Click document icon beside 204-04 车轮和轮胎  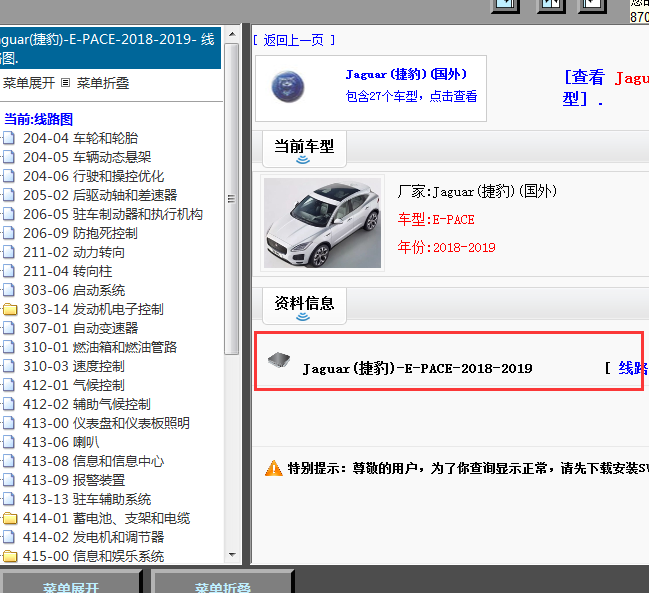pos(9,138)
